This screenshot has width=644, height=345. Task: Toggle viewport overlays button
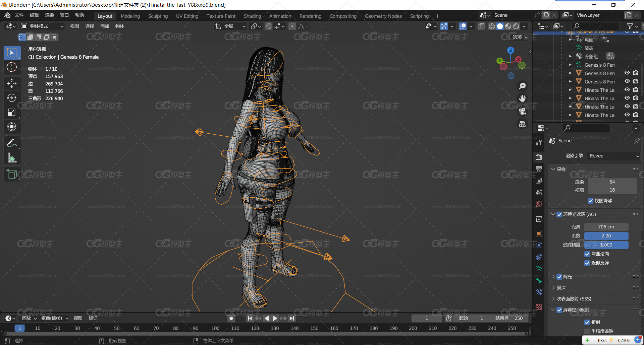(463, 26)
